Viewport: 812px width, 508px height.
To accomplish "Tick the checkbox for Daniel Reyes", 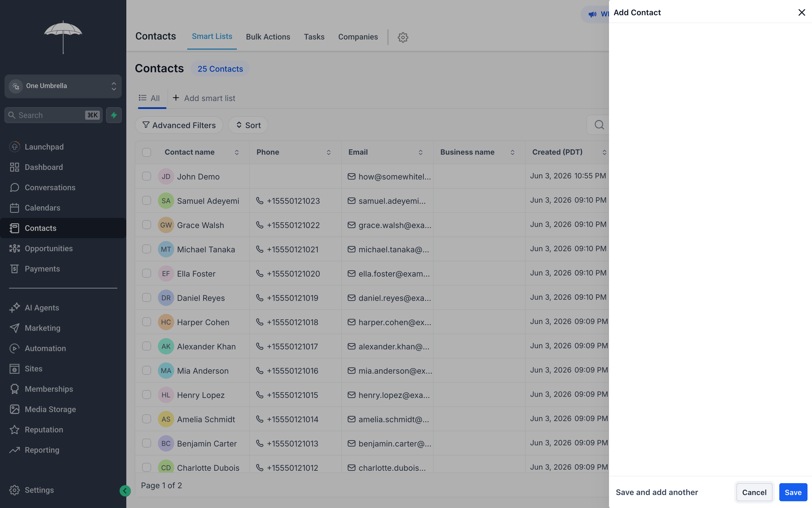I will (147, 297).
